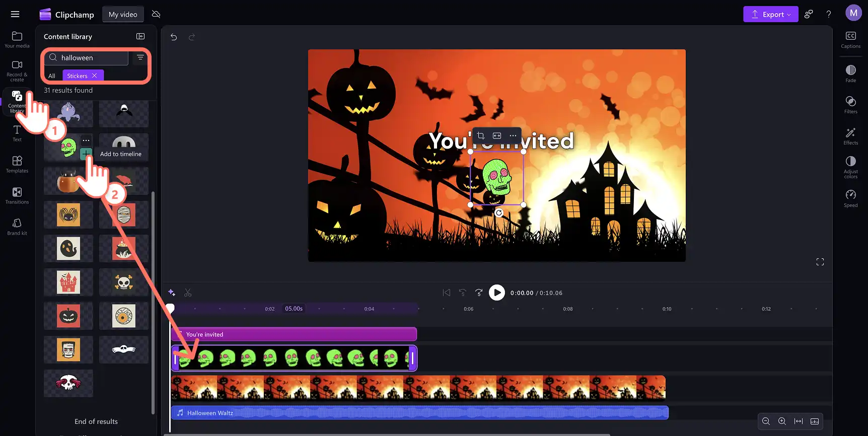Click the halloween search field
Image resolution: width=868 pixels, height=436 pixels.
point(86,57)
